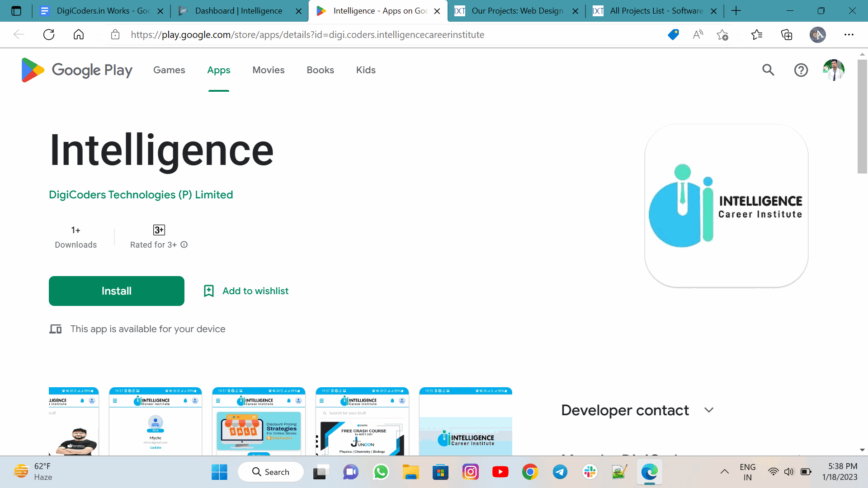Open YouTube from the taskbar

500,472
